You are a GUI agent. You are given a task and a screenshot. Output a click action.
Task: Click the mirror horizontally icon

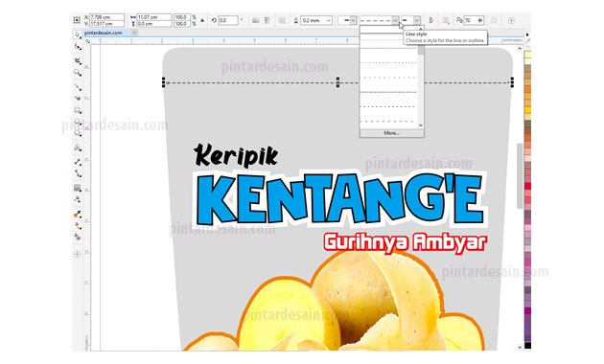coord(255,20)
